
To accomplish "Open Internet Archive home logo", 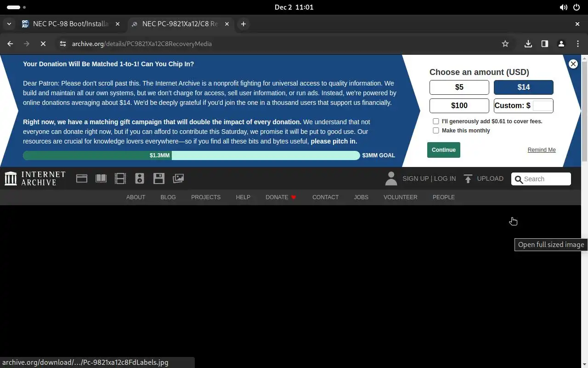I will (35, 178).
